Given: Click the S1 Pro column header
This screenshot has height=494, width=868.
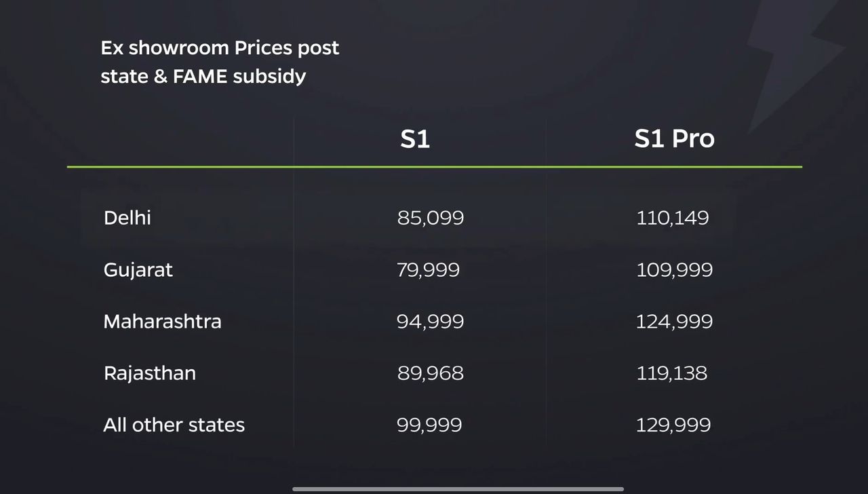Looking at the screenshot, I should point(674,138).
